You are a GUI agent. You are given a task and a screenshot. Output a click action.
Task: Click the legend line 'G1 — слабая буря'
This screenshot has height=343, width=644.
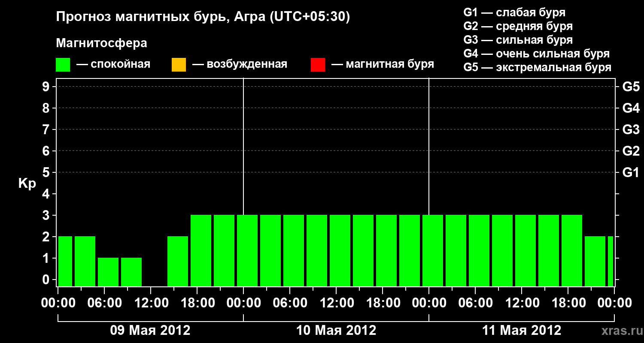coord(514,12)
